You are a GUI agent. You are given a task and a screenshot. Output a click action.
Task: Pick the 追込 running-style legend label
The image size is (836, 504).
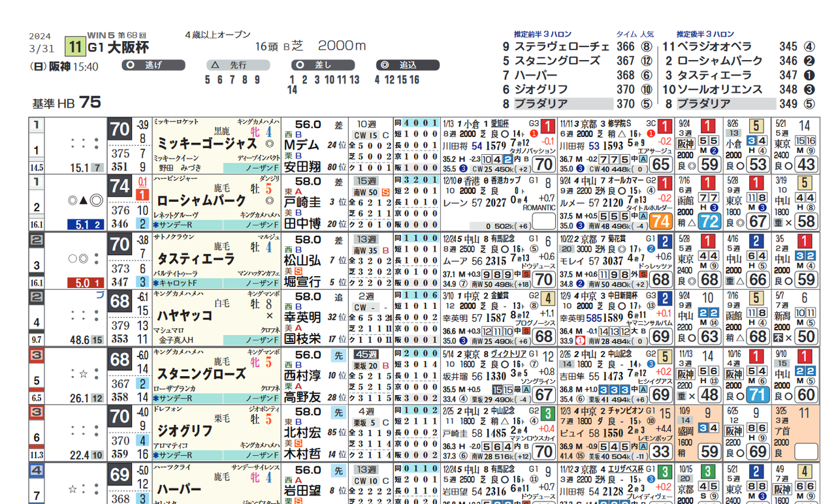point(408,65)
